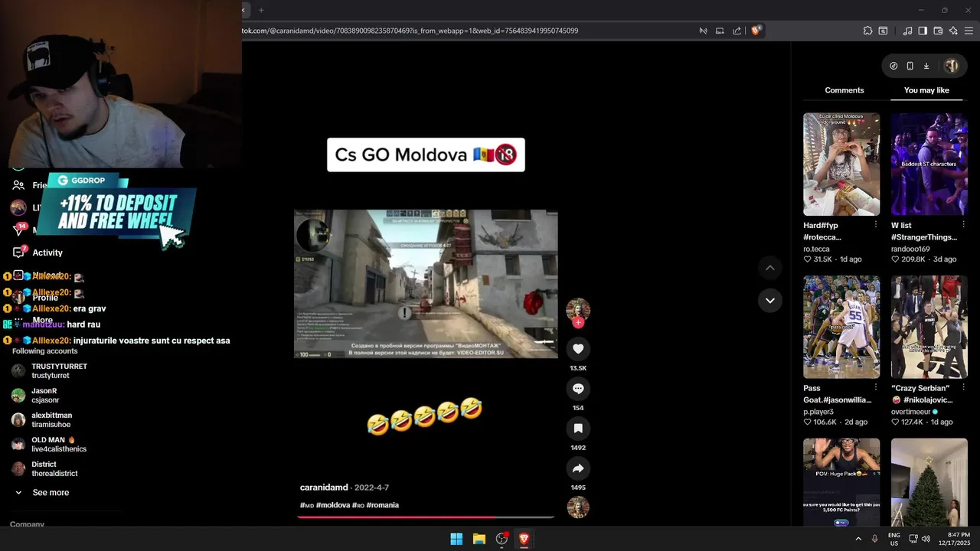Click the OBS taskbar icon with red dot
Screen dimensions: 980x551
tap(501, 539)
